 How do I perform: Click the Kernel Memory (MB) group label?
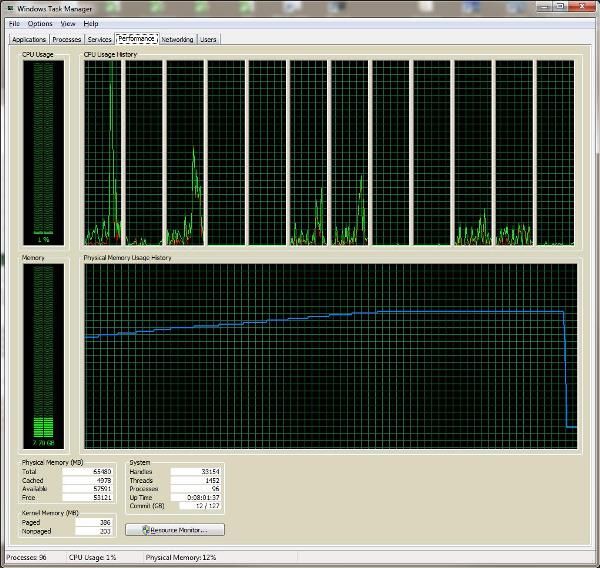pos(50,513)
